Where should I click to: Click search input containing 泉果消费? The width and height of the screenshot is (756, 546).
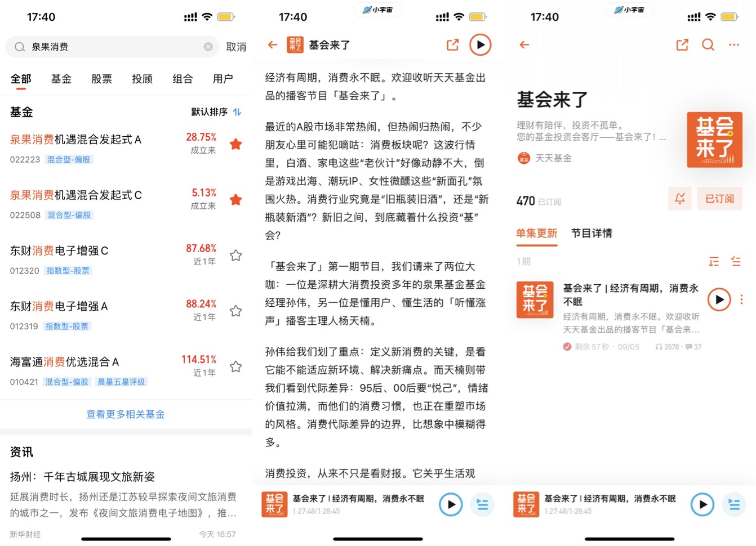click(x=112, y=47)
